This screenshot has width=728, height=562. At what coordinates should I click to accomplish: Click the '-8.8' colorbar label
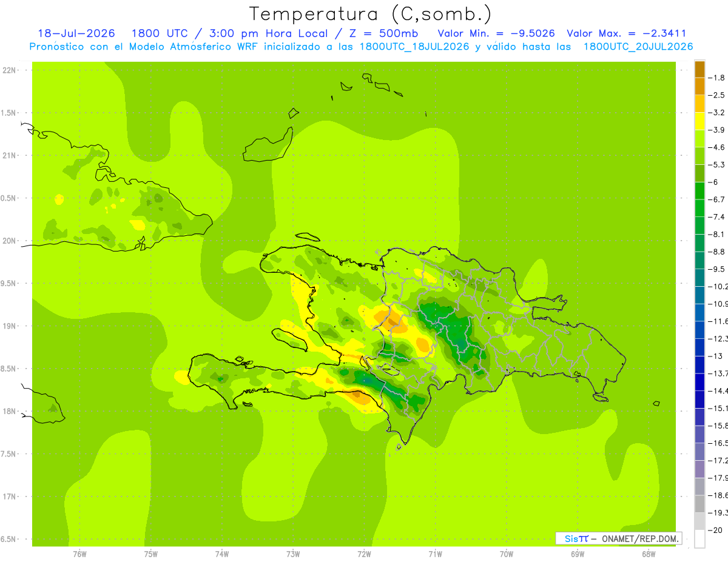click(716, 252)
